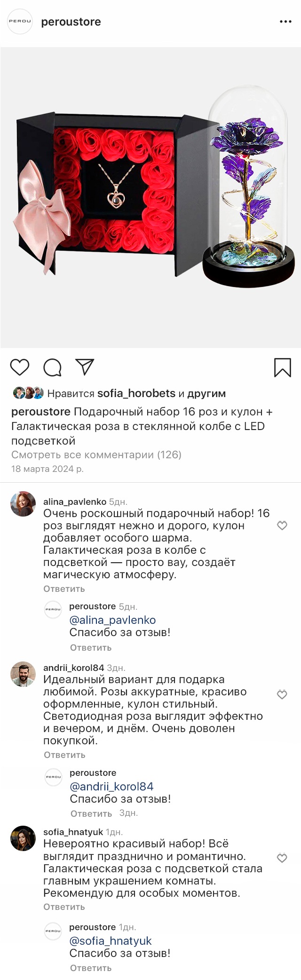Share the post with paper plane icon

coord(85,367)
